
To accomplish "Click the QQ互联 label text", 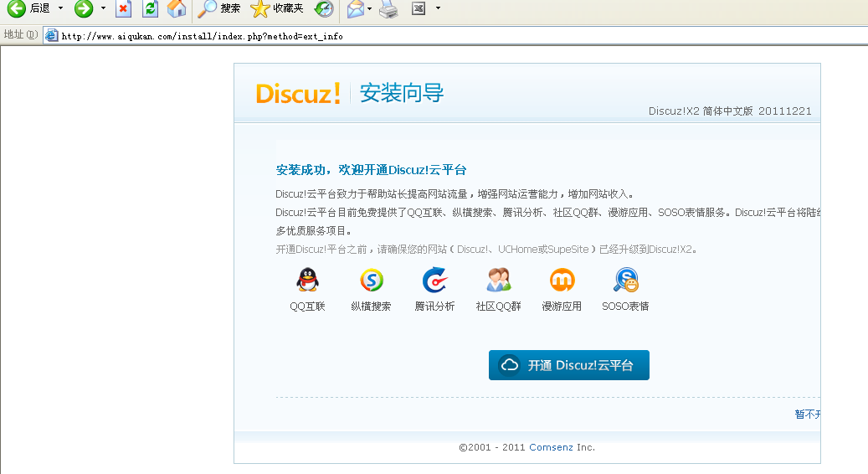I will pyautogui.click(x=307, y=307).
